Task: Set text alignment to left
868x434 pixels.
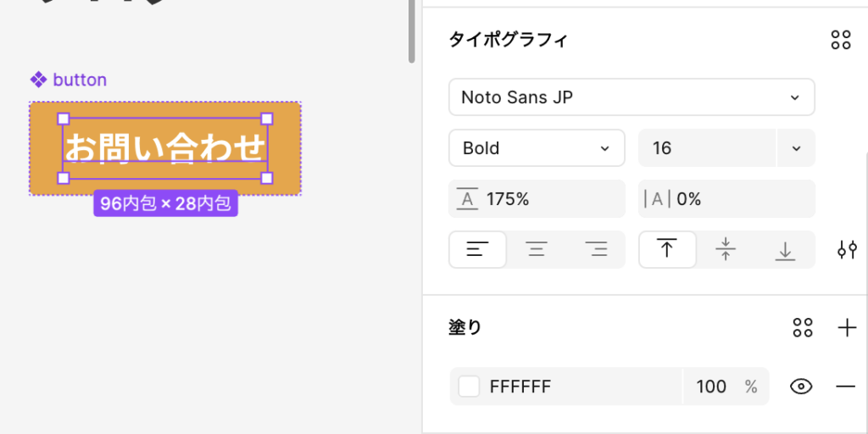Action: click(x=478, y=250)
